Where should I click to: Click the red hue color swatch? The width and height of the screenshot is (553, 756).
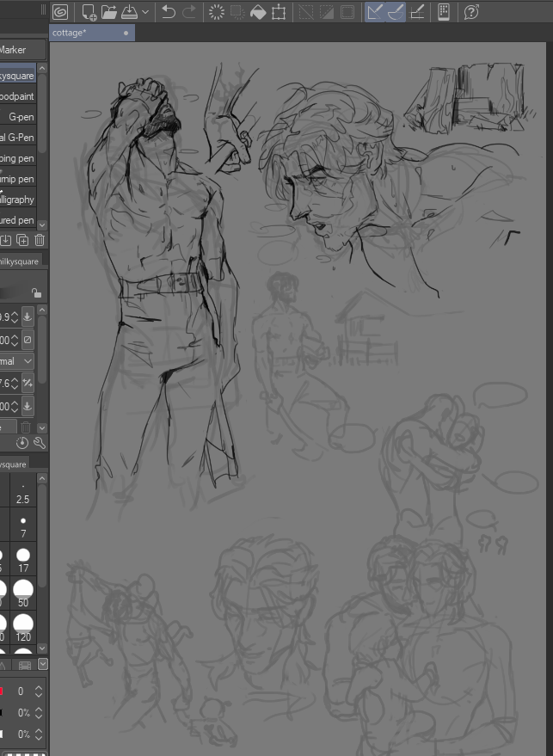(2, 691)
